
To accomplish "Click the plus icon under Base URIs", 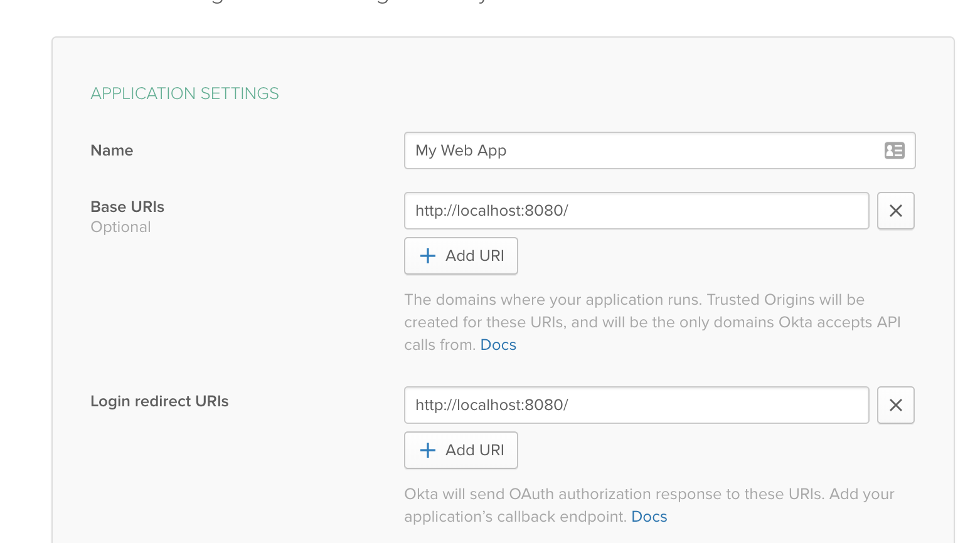I will pos(428,256).
